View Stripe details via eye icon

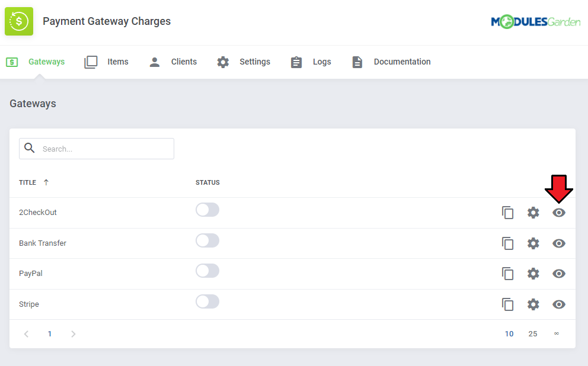(x=559, y=304)
